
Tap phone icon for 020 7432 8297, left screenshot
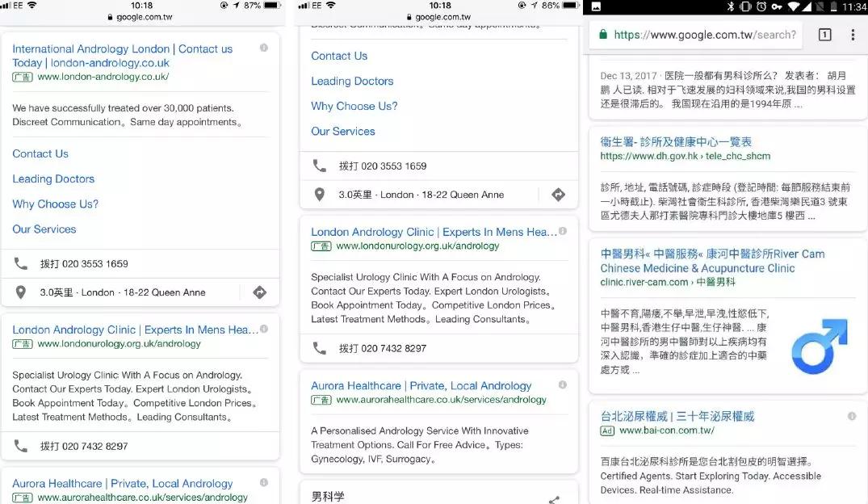click(20, 446)
